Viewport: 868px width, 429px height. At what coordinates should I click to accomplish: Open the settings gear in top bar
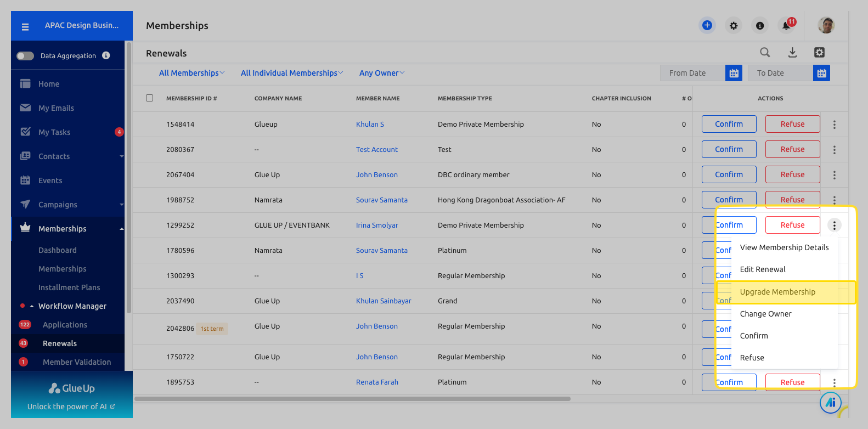click(x=734, y=26)
